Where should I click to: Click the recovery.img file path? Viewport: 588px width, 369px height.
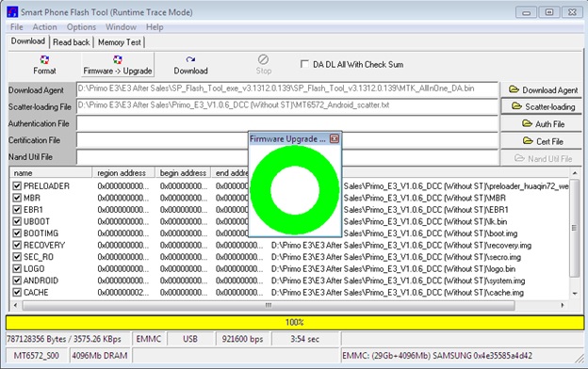(x=401, y=246)
